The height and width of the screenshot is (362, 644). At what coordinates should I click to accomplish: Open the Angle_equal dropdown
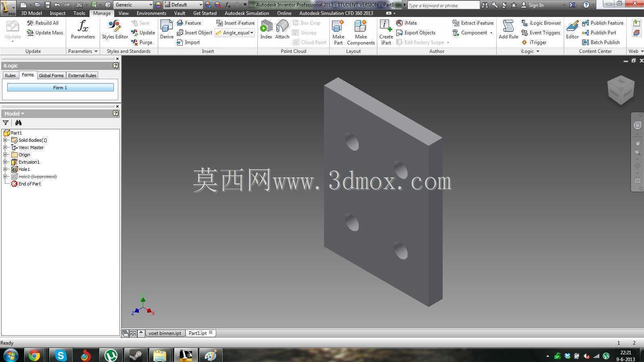[252, 33]
